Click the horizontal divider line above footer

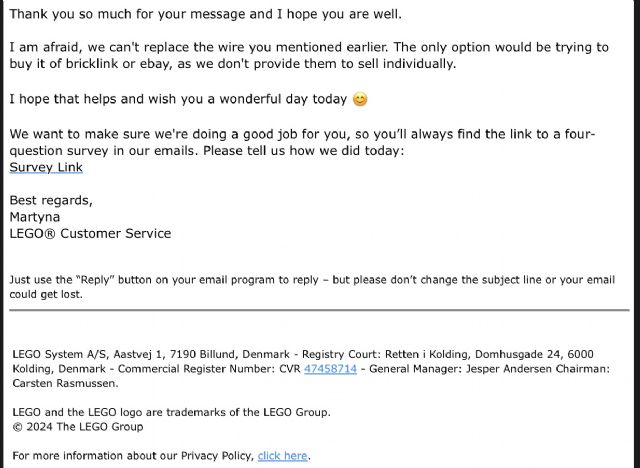click(x=320, y=310)
